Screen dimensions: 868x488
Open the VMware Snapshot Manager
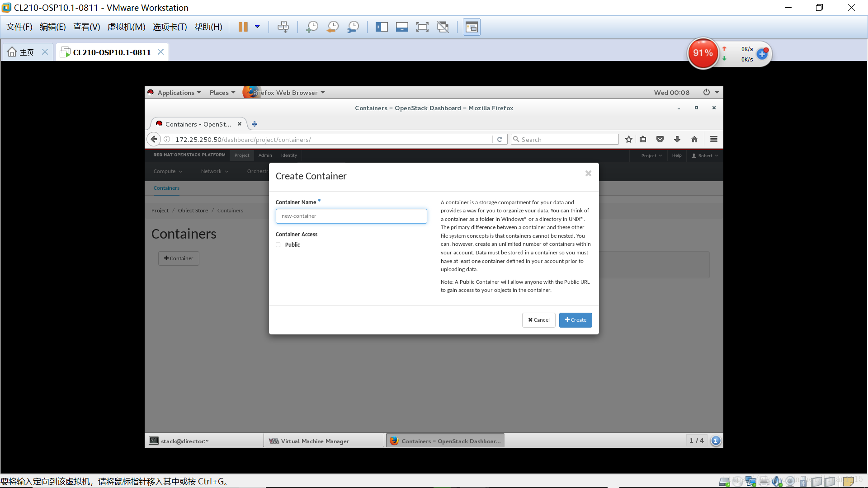353,27
